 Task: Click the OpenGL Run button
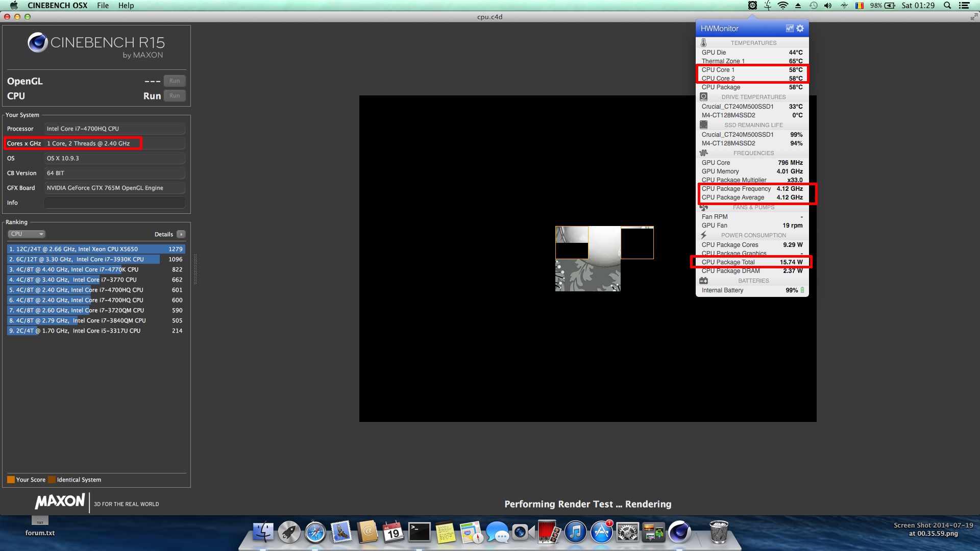coord(175,81)
